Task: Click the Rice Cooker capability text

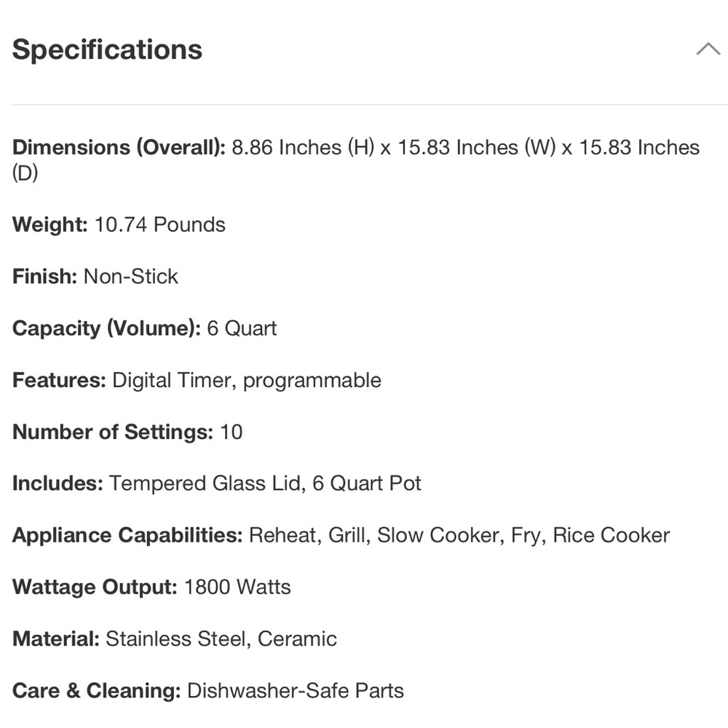Action: tap(611, 535)
